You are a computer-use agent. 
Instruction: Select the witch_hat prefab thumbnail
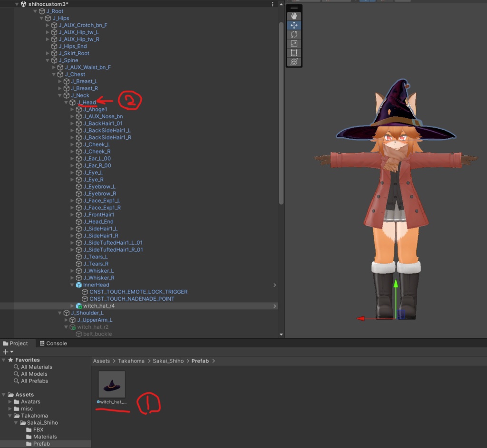[x=112, y=384]
